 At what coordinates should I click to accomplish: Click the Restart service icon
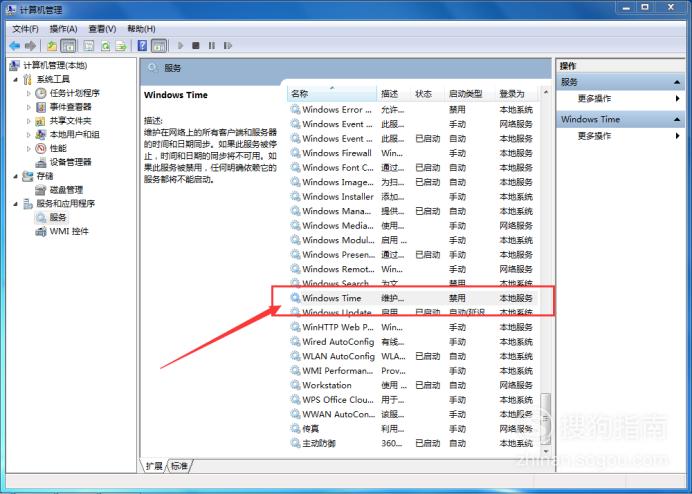point(228,45)
